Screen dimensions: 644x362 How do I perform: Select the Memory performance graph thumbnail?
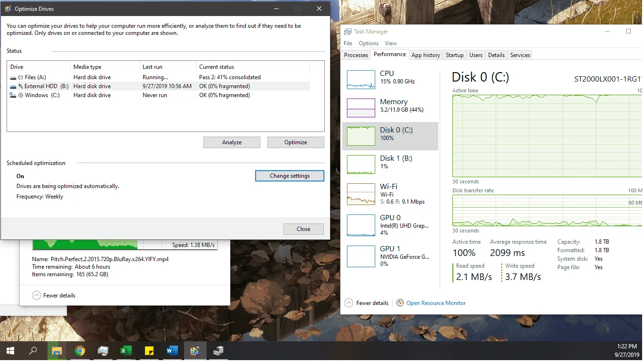361,107
